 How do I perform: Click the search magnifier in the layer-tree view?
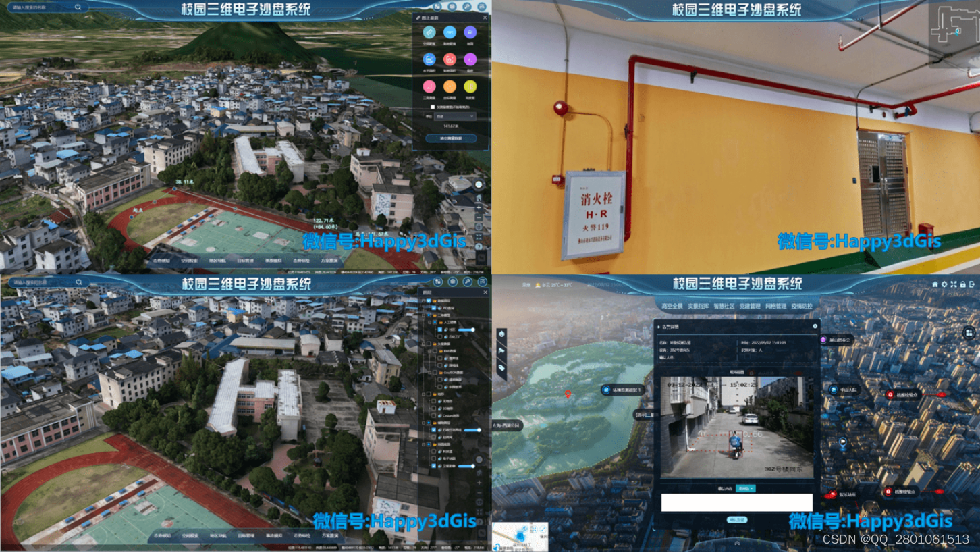(x=79, y=282)
